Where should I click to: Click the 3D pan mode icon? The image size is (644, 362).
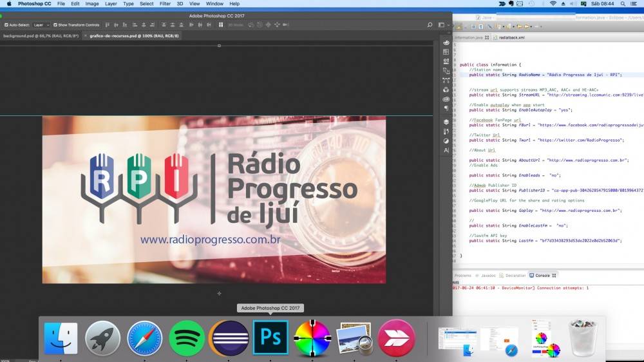(268, 25)
